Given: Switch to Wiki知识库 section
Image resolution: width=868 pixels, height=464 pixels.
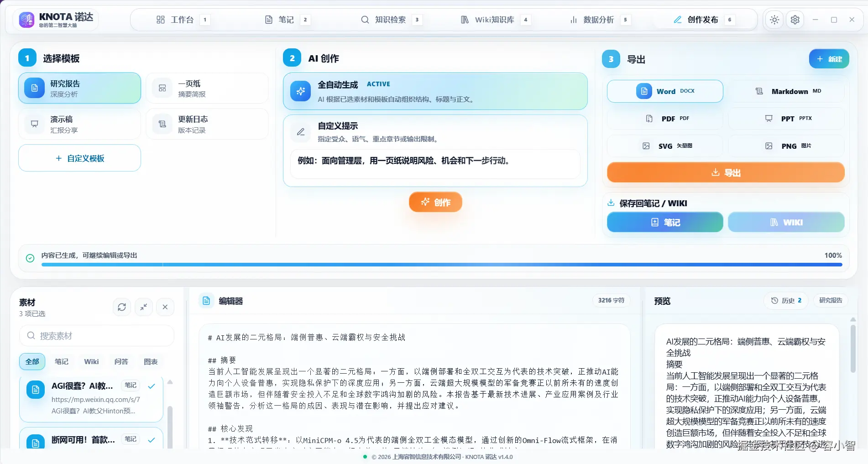Looking at the screenshot, I should (494, 20).
